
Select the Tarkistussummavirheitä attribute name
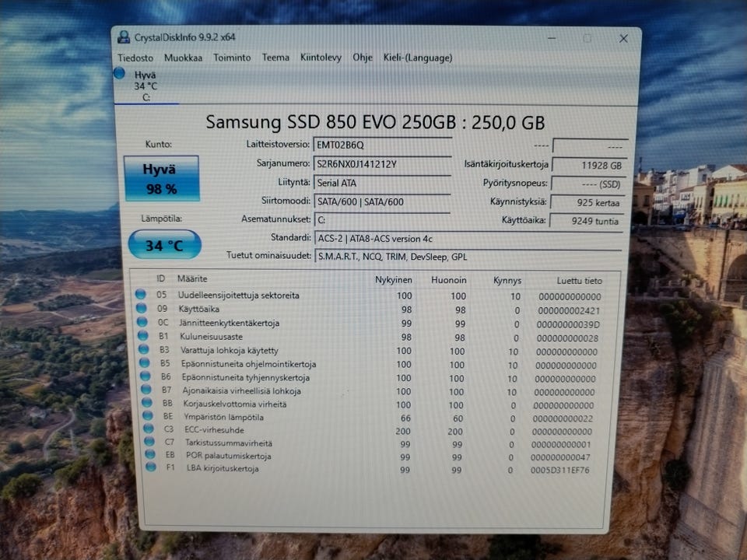229,443
